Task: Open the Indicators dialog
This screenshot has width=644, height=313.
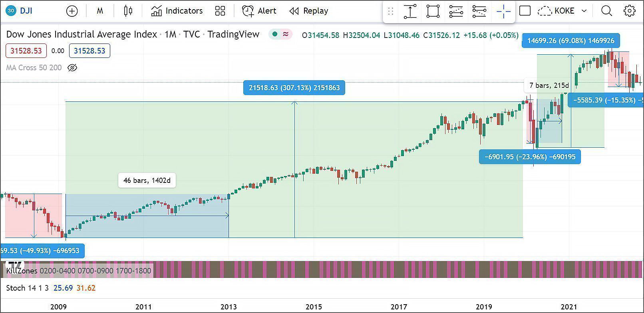Action: pos(177,11)
